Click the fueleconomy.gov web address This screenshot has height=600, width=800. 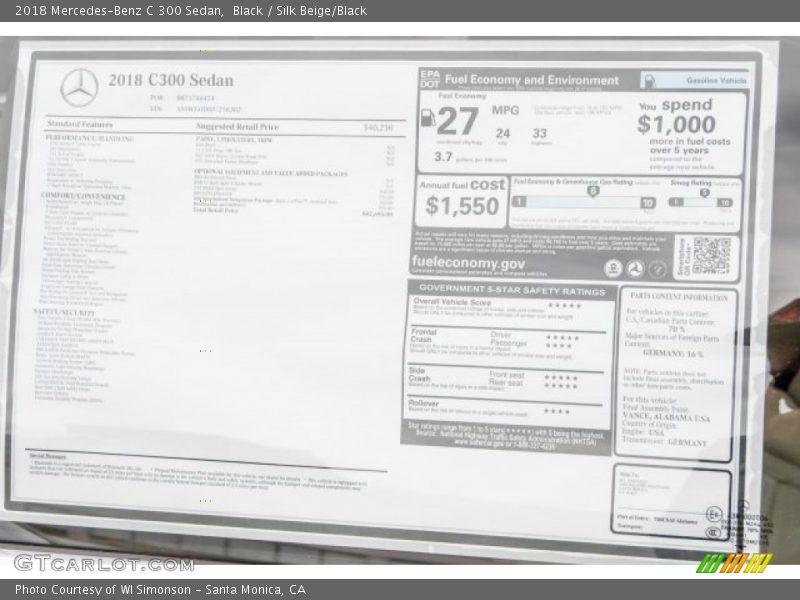pyautogui.click(x=468, y=263)
